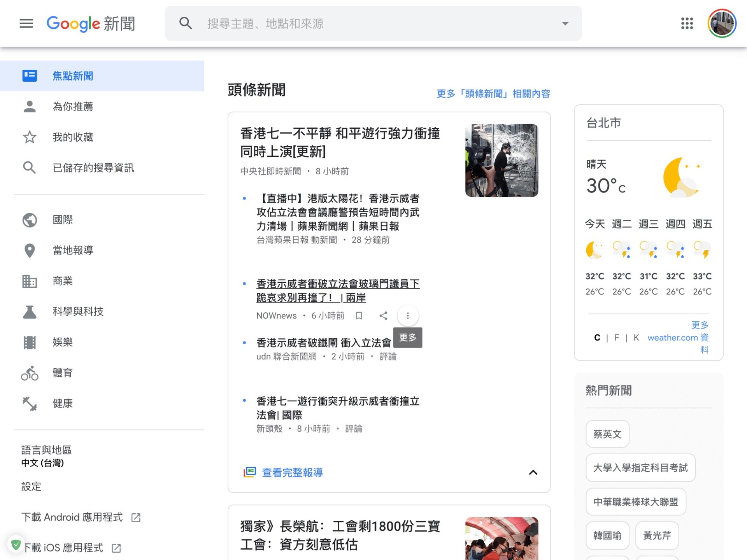
Task: Click the 健康 dumbbell icon
Action: point(30,404)
